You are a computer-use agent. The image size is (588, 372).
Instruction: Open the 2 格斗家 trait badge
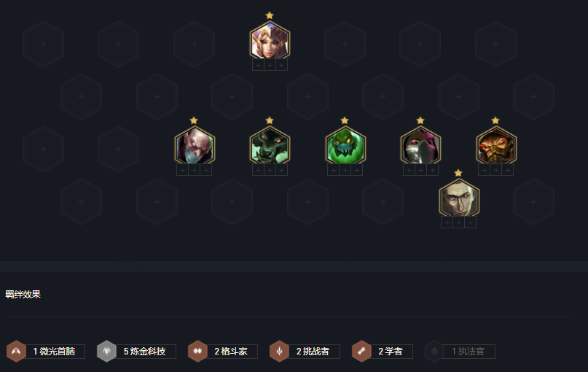[x=223, y=352]
